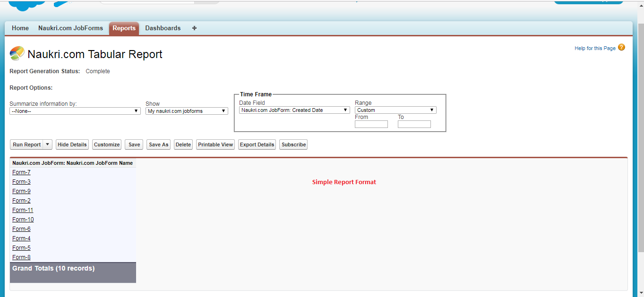Click the plus tab to add tabs

click(x=194, y=28)
